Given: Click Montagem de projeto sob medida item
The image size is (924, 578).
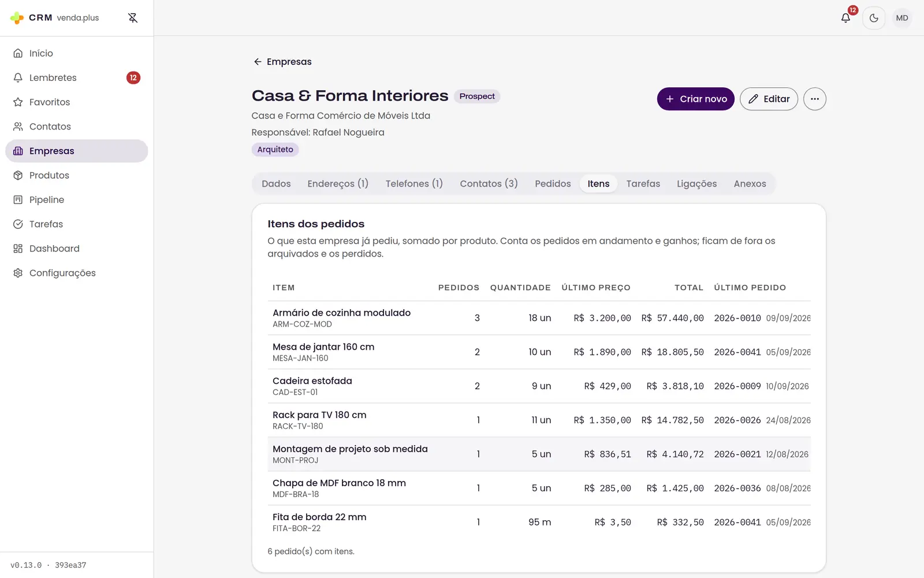Looking at the screenshot, I should click(x=350, y=449).
